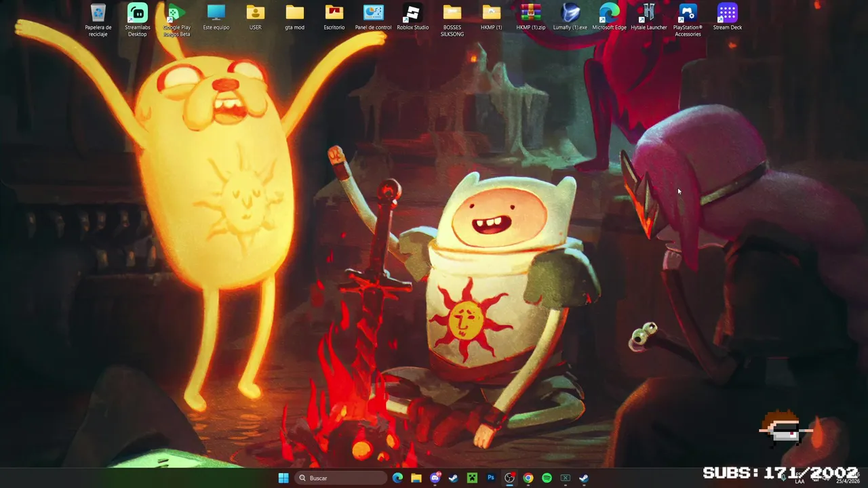Launch Hytale Launcher shortcut

(649, 18)
